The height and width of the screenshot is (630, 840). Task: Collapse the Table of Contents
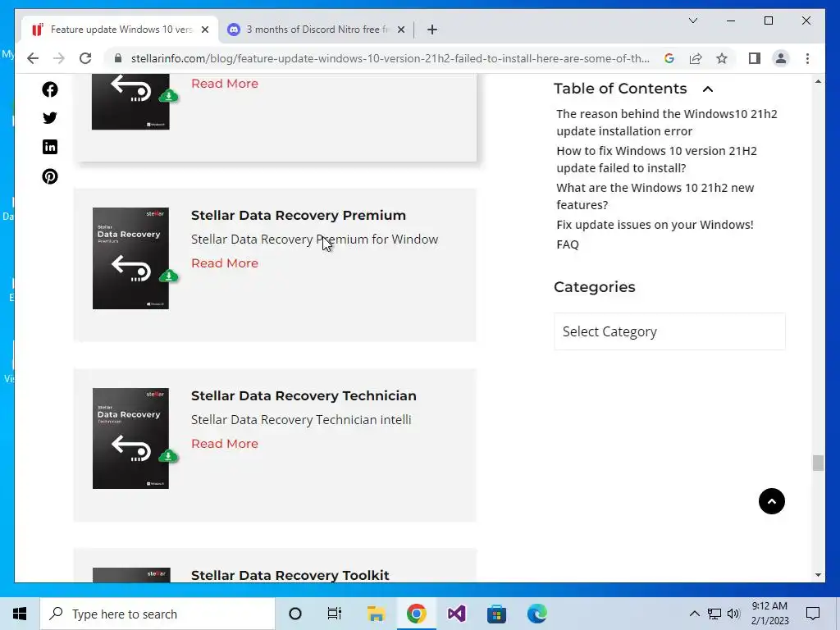click(x=708, y=89)
